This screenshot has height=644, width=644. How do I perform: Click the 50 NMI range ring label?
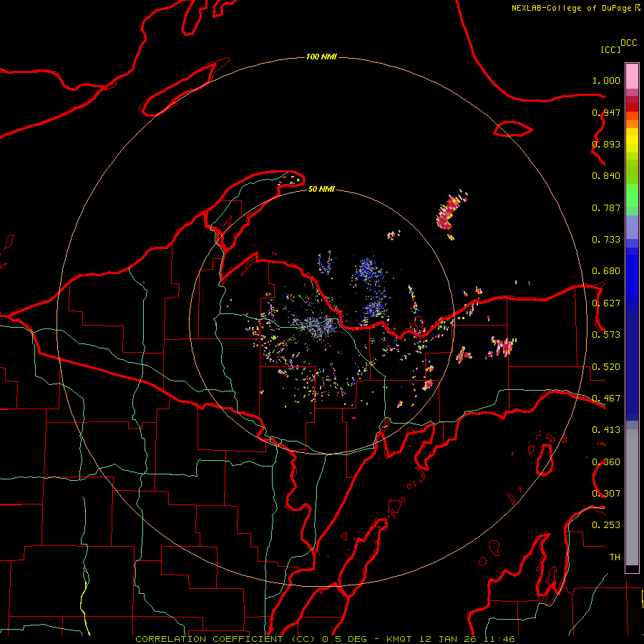[x=321, y=189]
